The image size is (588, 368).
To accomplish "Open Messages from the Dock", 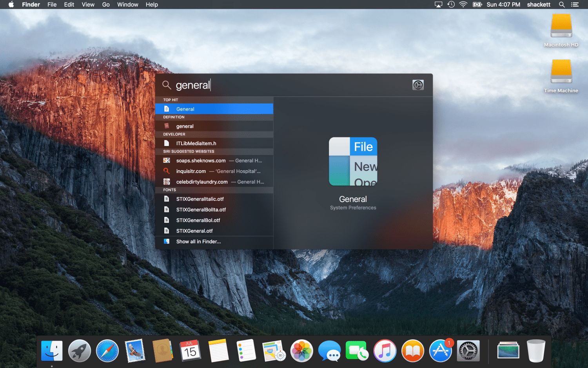I will click(329, 350).
